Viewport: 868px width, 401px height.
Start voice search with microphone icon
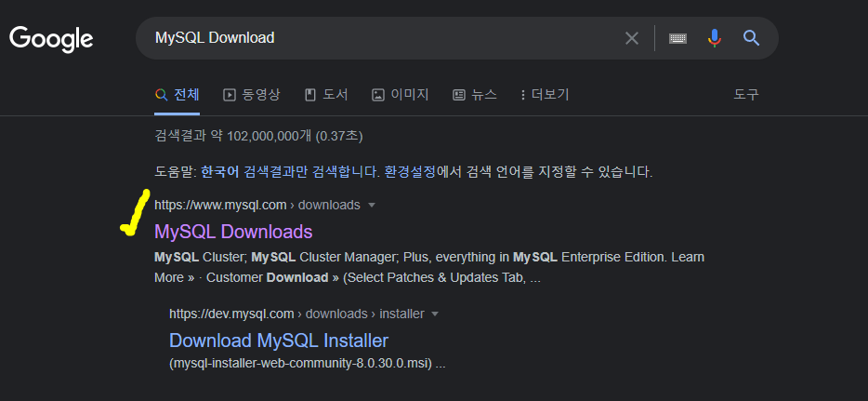point(714,37)
